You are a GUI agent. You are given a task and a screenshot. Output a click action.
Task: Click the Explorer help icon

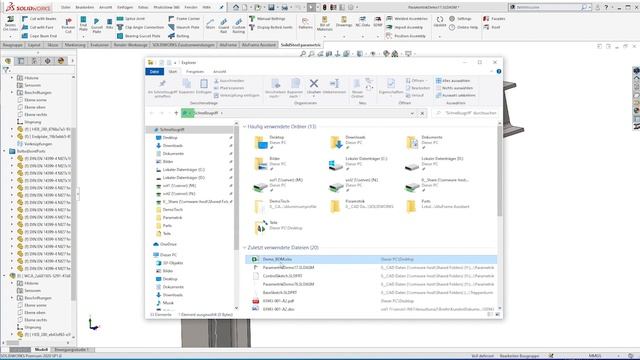click(x=499, y=71)
